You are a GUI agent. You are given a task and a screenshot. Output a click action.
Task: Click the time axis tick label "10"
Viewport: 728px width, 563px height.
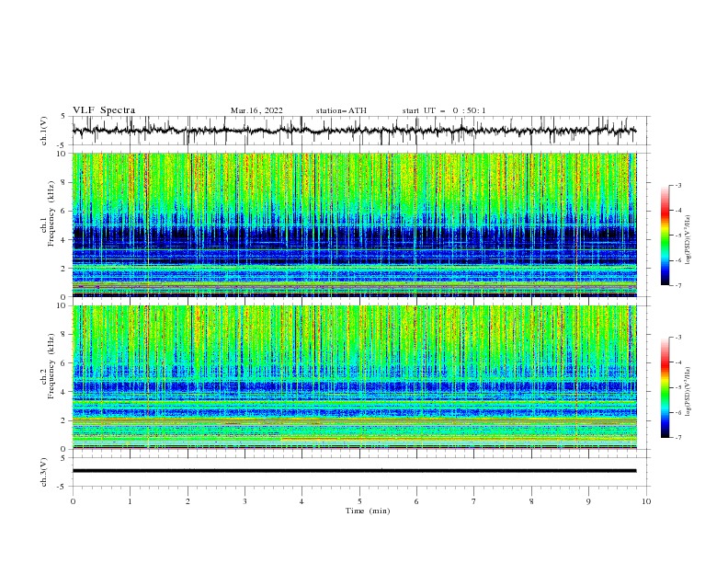tap(646, 501)
